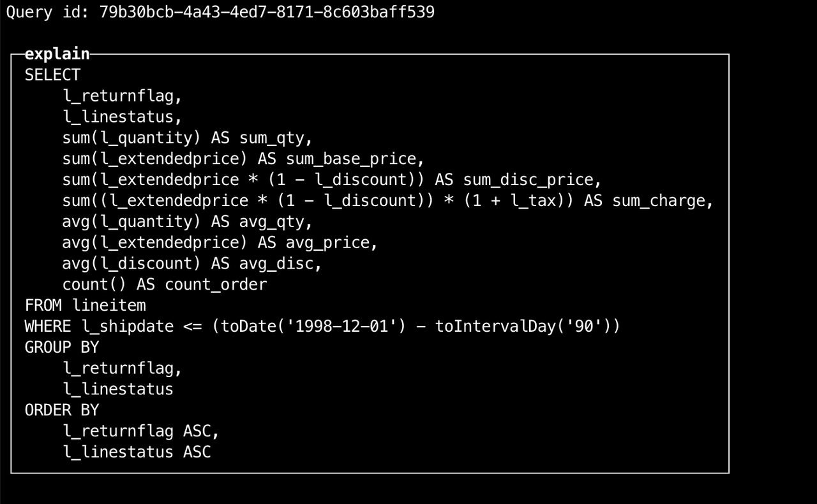Click the query id UUID text

coord(267,12)
